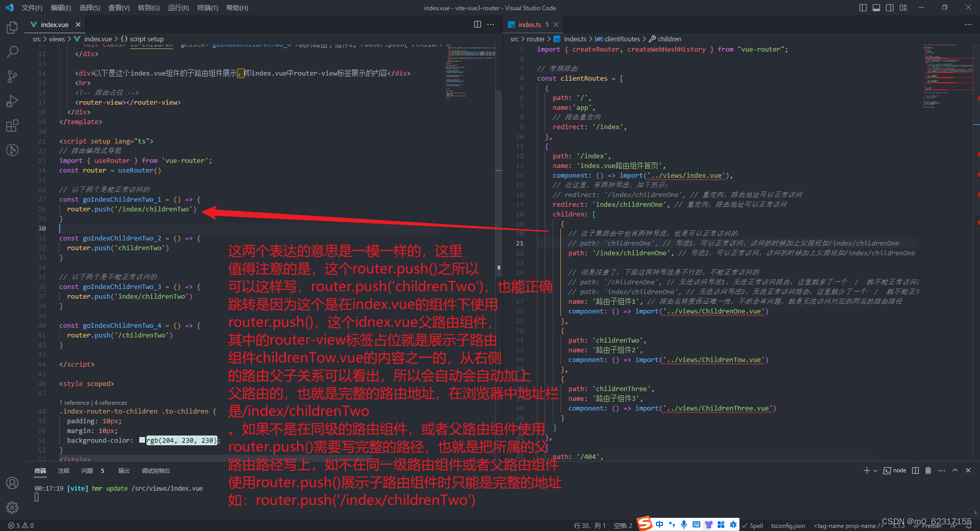Click the sixth activity bar extension icon
980x531 pixels.
click(12, 150)
